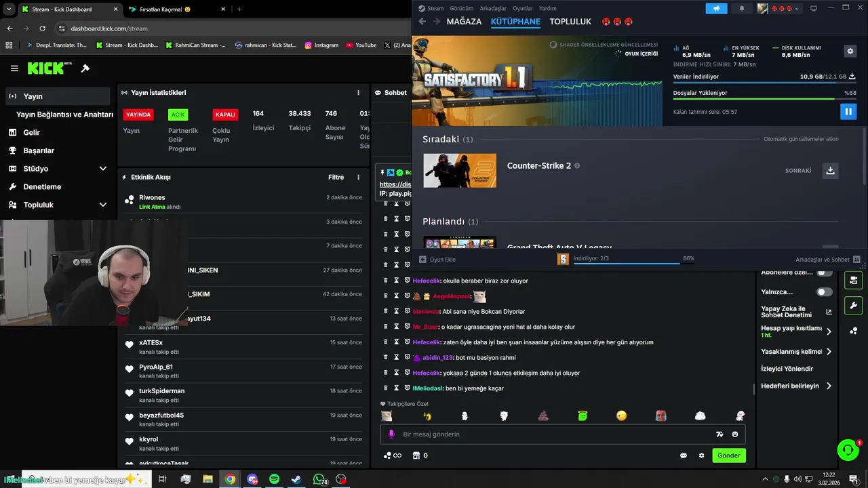868x488 pixels.
Task: Open the emoji picker smiley in chat input
Action: 735,434
